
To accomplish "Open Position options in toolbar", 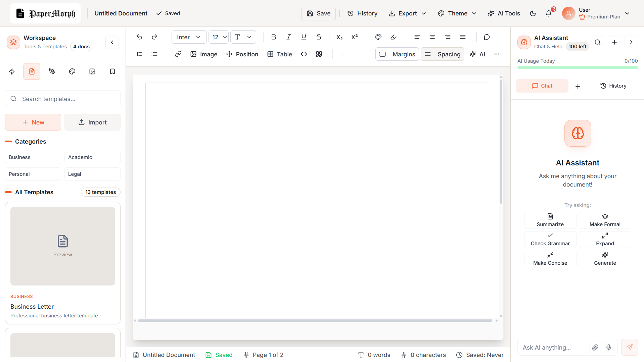I will pyautogui.click(x=242, y=54).
